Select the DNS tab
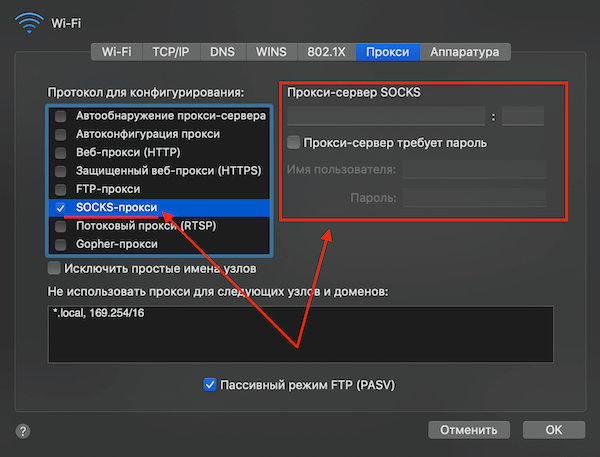 [222, 51]
